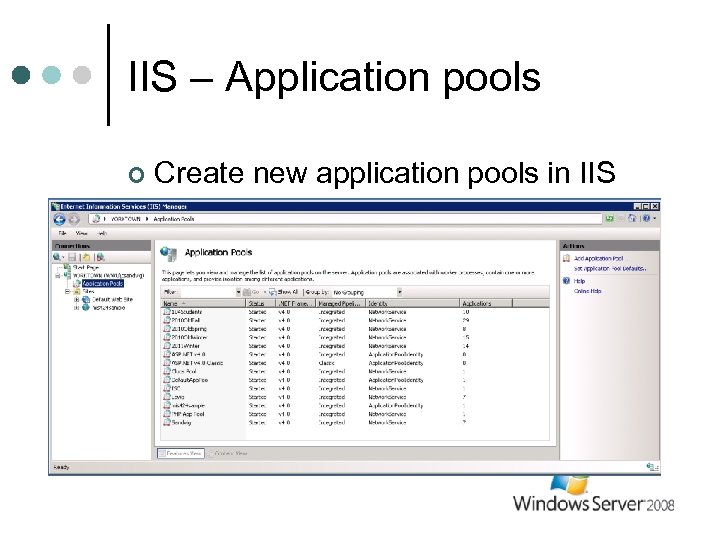Click the Home icon in address toolbar

(632, 219)
